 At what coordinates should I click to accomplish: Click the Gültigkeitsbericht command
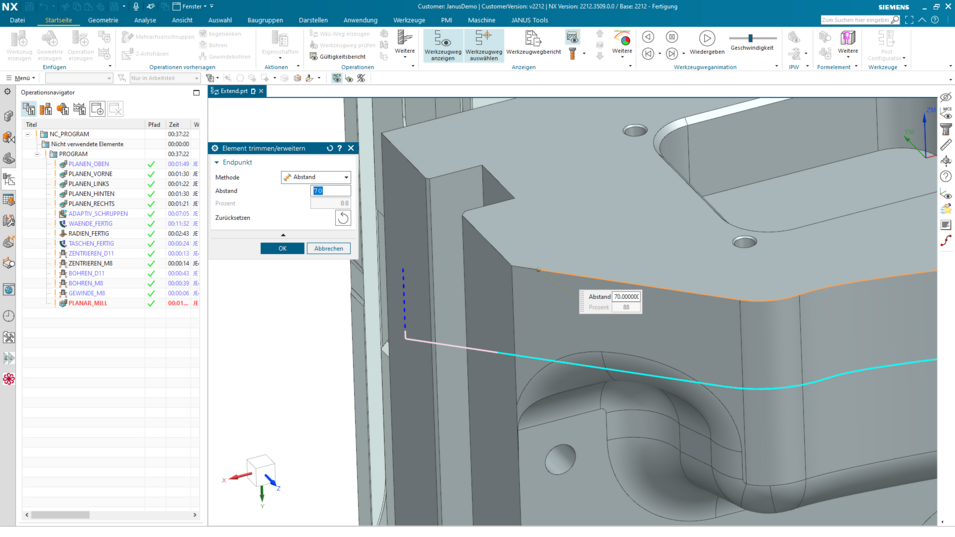(x=337, y=57)
